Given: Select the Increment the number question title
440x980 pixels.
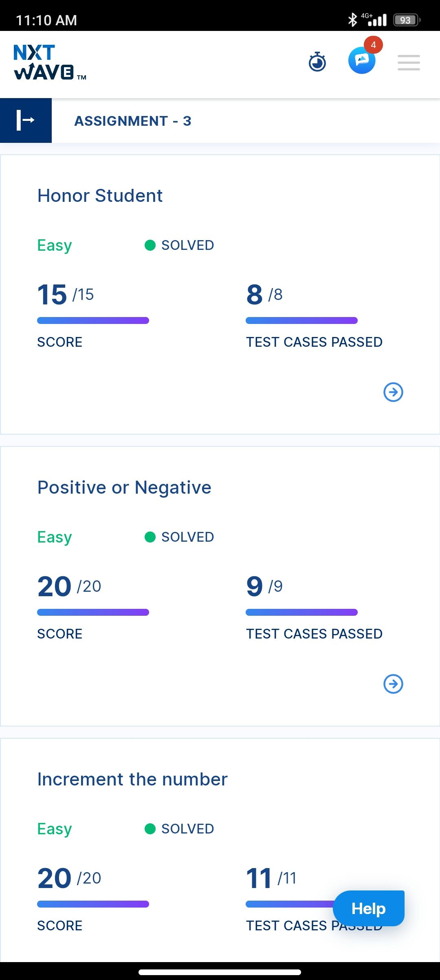Looking at the screenshot, I should coord(132,779).
